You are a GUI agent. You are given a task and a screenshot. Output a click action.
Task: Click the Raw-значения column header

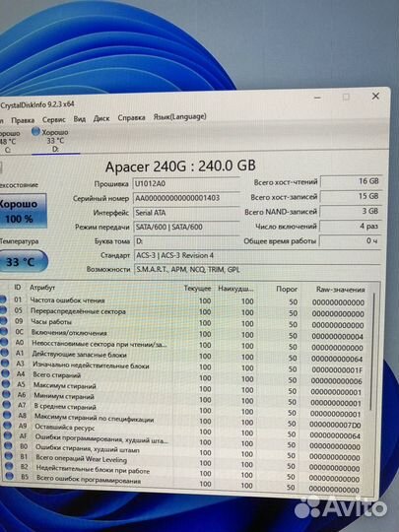340,290
